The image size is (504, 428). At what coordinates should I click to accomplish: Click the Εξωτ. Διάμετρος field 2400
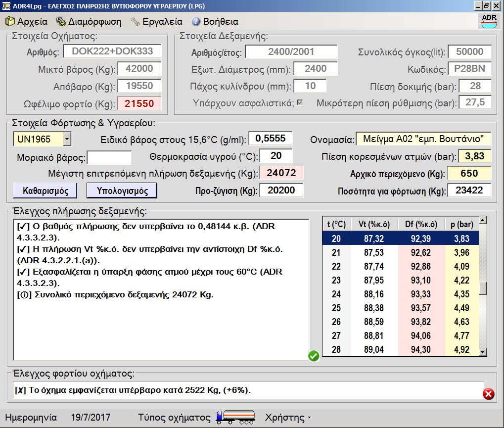pyautogui.click(x=316, y=68)
